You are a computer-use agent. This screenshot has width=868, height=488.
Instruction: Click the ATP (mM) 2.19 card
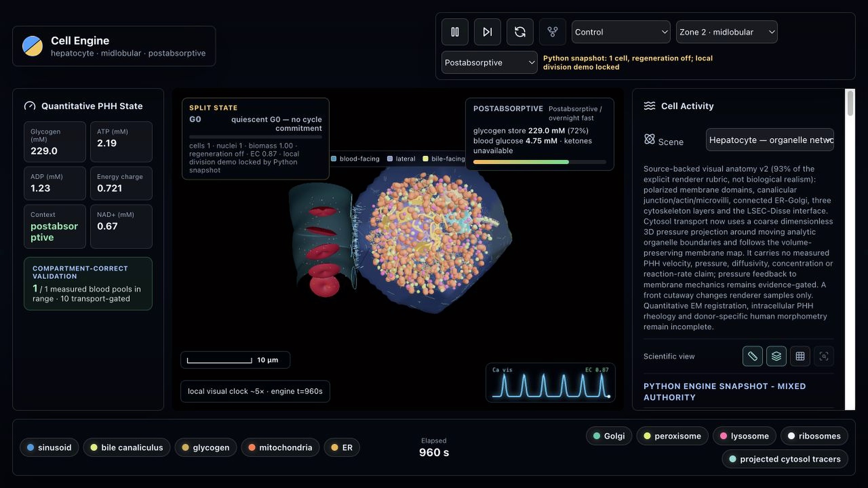[121, 142]
